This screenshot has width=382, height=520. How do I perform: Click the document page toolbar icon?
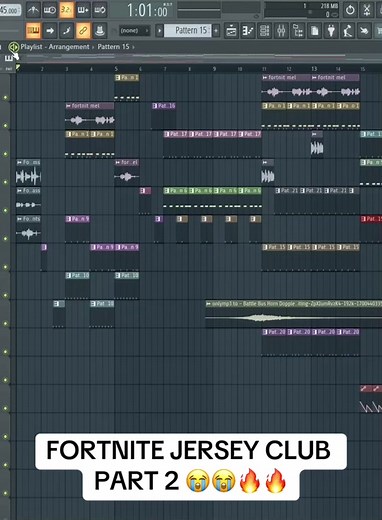(314, 31)
